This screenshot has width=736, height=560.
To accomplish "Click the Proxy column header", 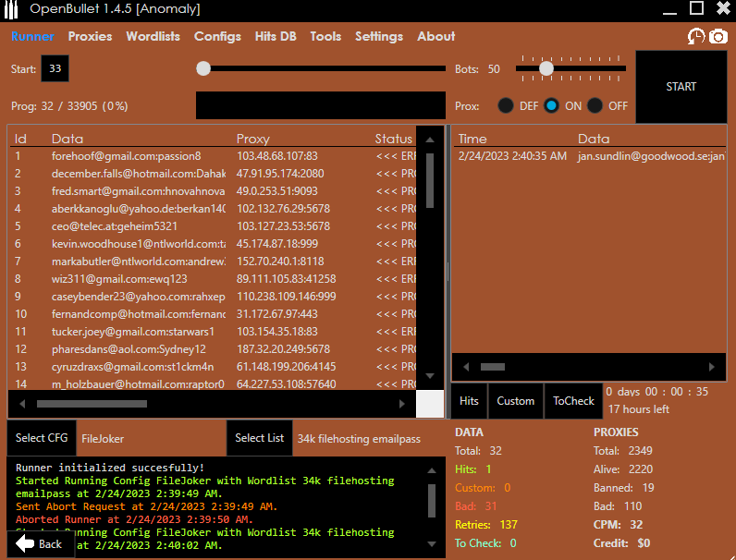I will point(253,139).
